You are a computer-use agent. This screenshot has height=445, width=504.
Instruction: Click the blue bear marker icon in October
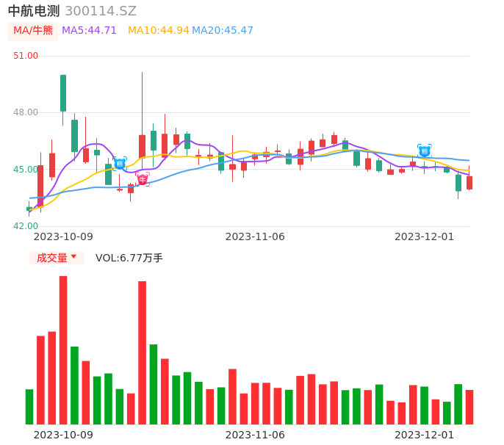(120, 164)
